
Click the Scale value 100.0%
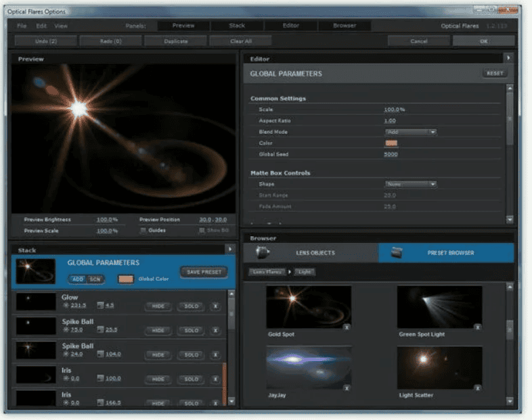(394, 110)
